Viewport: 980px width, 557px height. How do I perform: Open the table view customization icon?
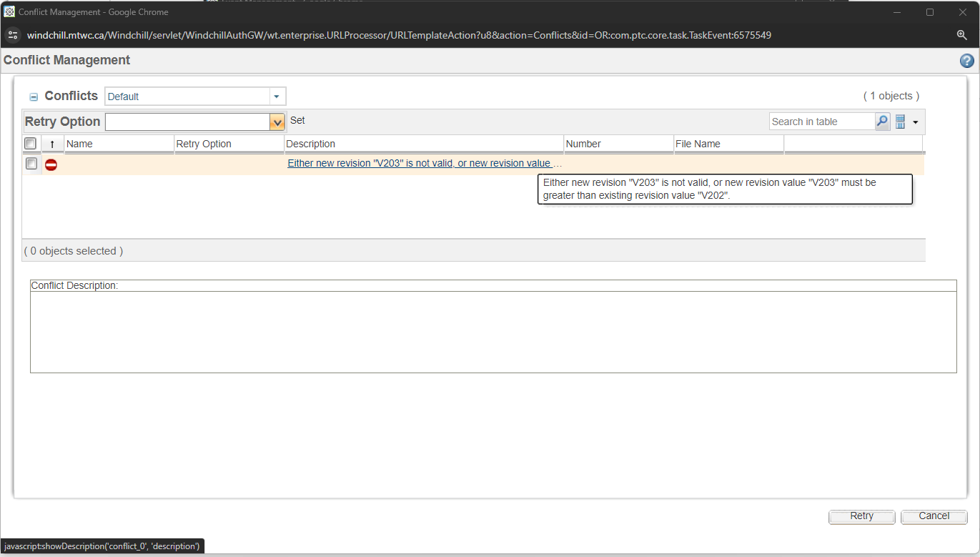click(900, 121)
